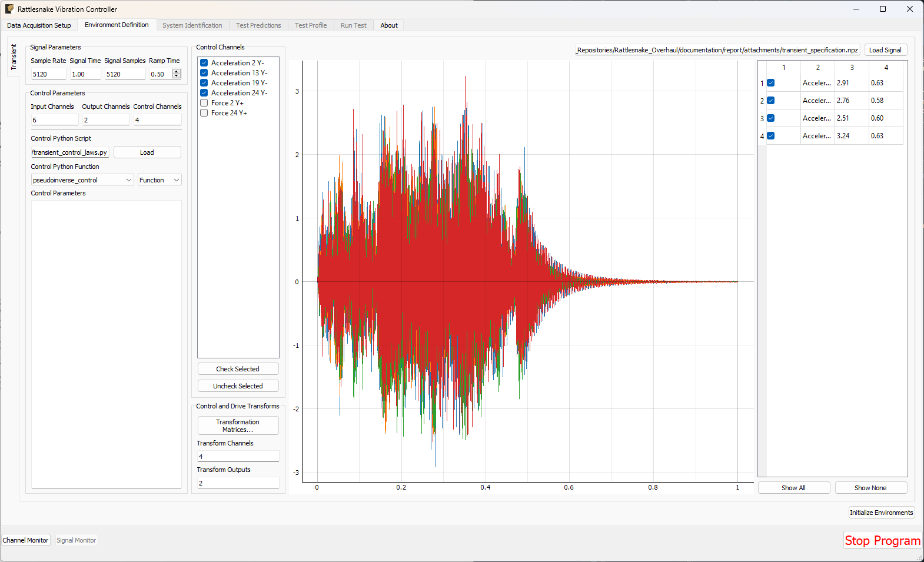Click column header 2 in signal table
The height and width of the screenshot is (562, 924).
point(817,68)
